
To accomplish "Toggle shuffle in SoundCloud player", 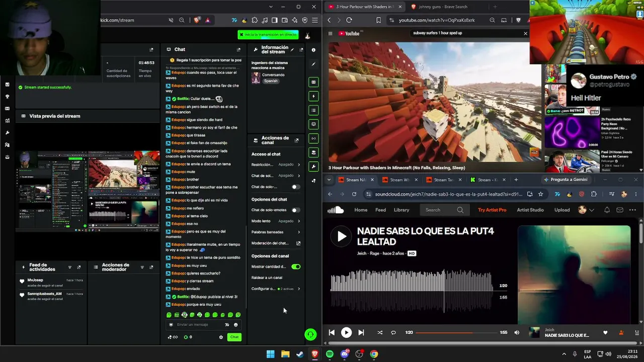I will [379, 332].
